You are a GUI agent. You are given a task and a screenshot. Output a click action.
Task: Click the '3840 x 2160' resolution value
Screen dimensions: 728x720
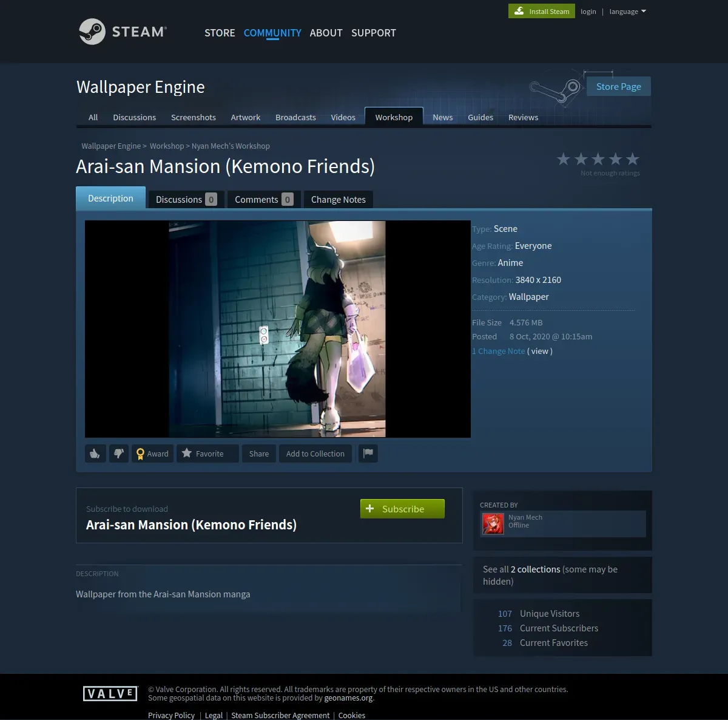coord(538,280)
